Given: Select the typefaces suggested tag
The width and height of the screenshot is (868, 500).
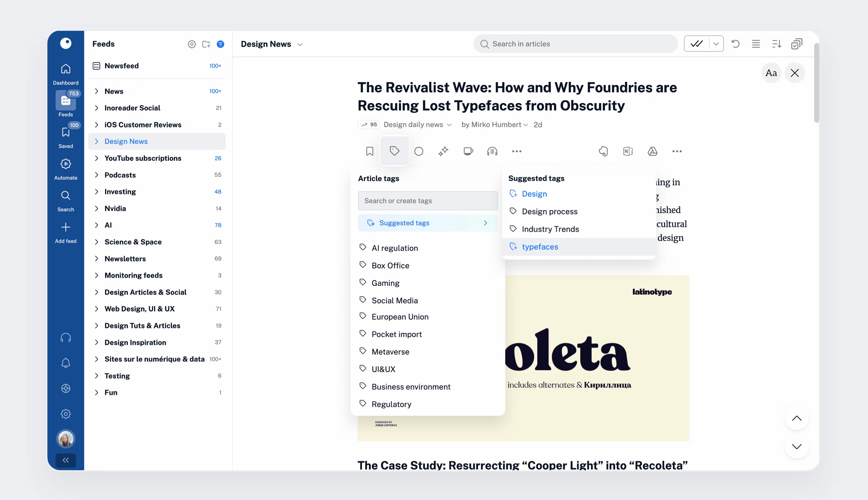Looking at the screenshot, I should point(540,246).
